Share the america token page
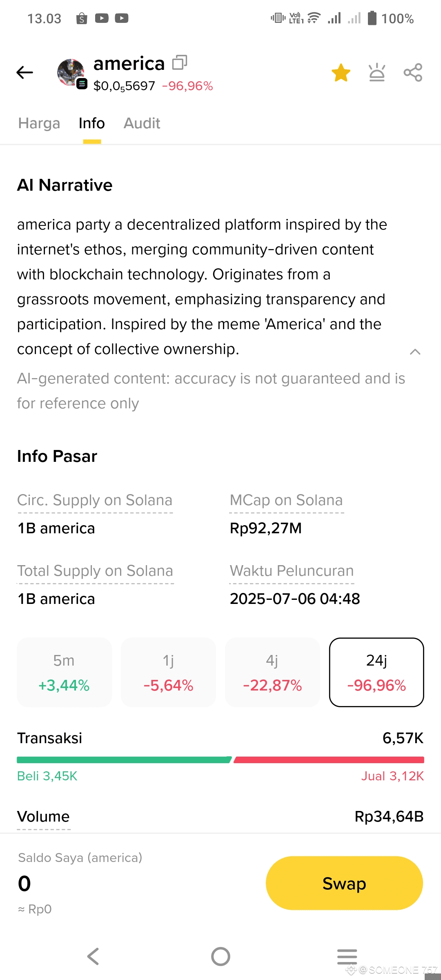Viewport: 441px width, 980px height. (x=413, y=73)
